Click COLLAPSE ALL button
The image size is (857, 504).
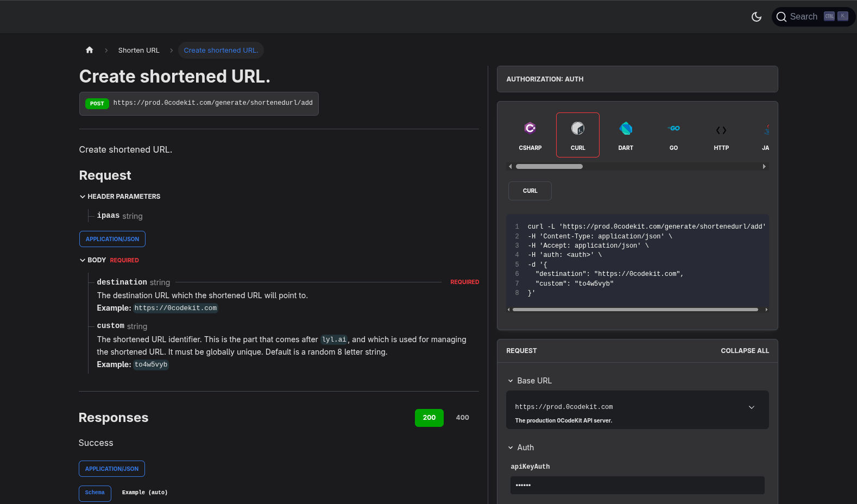pos(745,351)
